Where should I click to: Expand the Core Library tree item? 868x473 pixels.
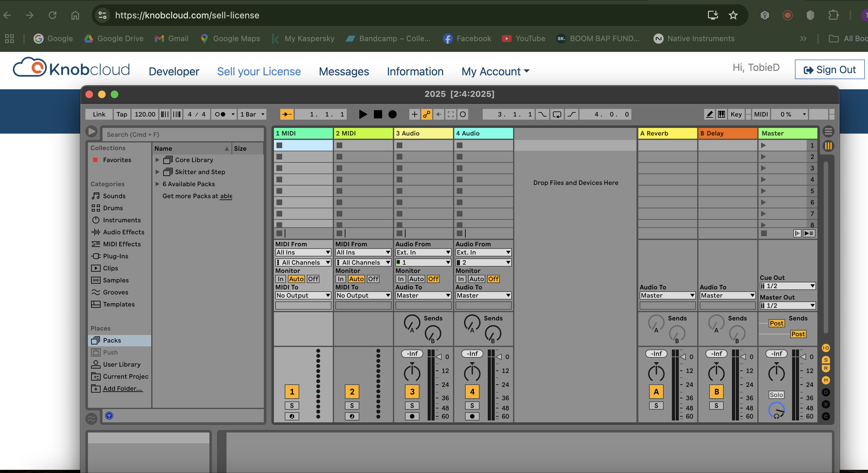(x=157, y=160)
